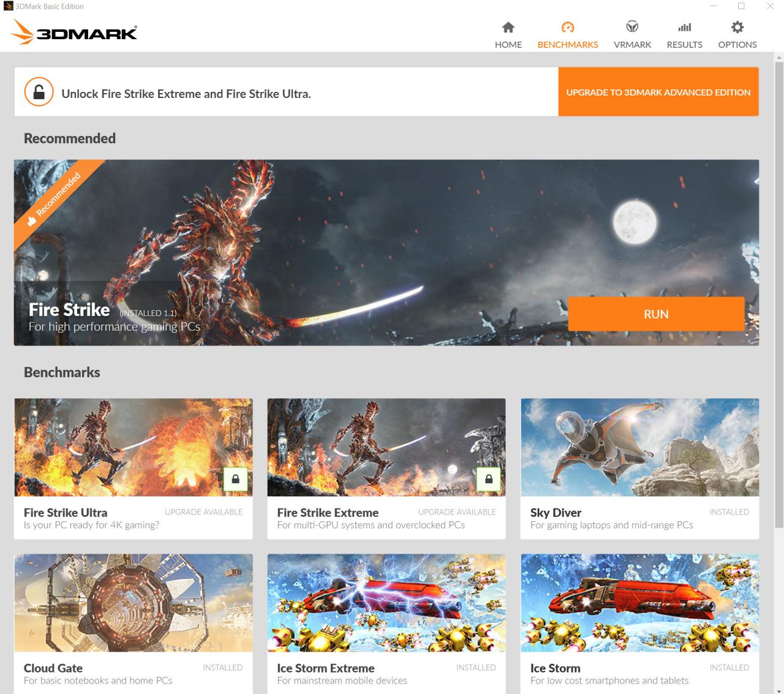Select the Cloud Gate thumbnail
The height and width of the screenshot is (694, 784).
134,603
